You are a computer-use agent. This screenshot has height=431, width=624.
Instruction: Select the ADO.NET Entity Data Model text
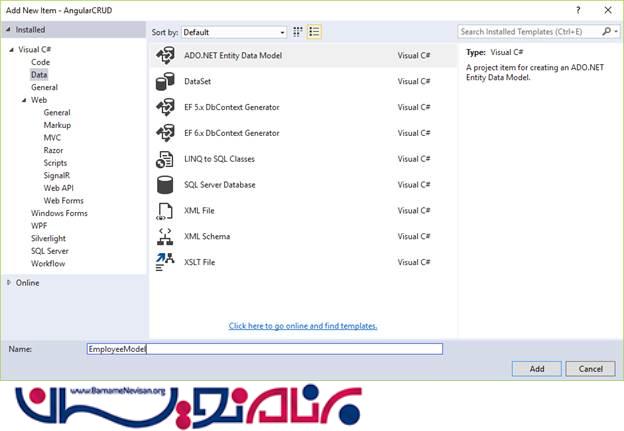tap(233, 56)
